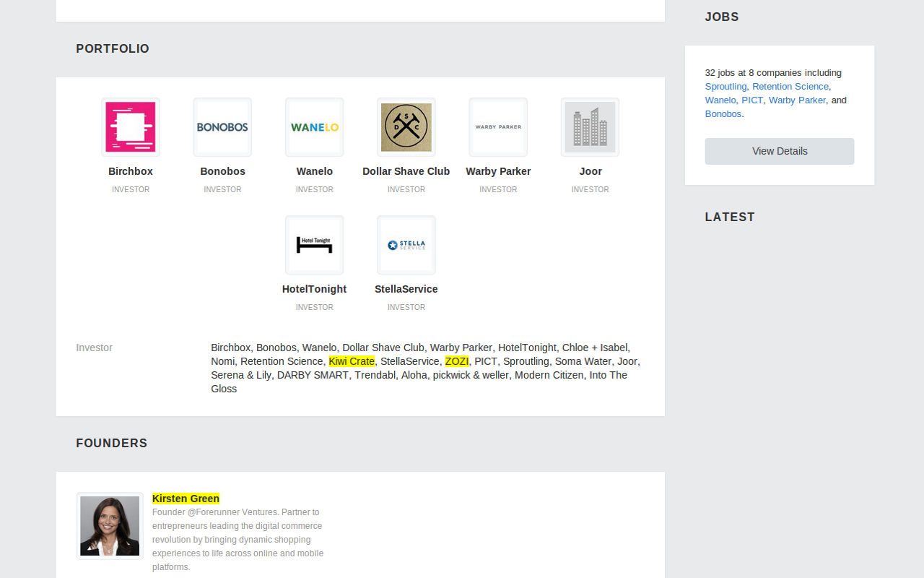Open the HotelTonight name link under logo
Image resolution: width=924 pixels, height=578 pixels.
point(314,289)
